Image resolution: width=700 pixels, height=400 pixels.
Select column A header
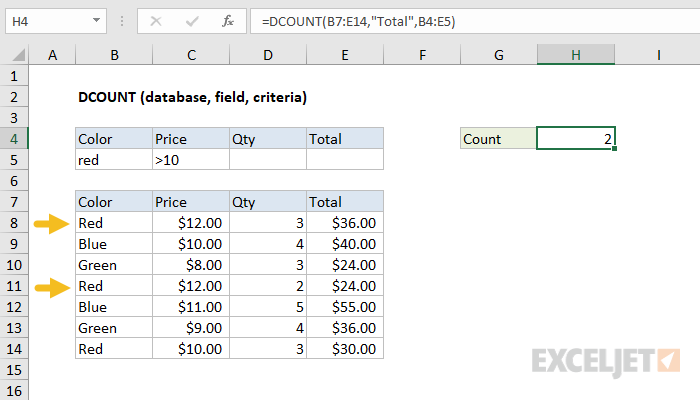[52, 55]
